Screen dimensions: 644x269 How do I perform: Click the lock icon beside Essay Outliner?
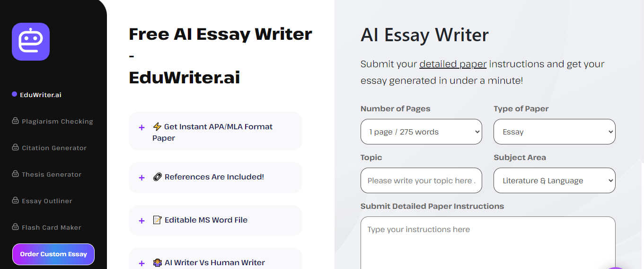tap(15, 201)
